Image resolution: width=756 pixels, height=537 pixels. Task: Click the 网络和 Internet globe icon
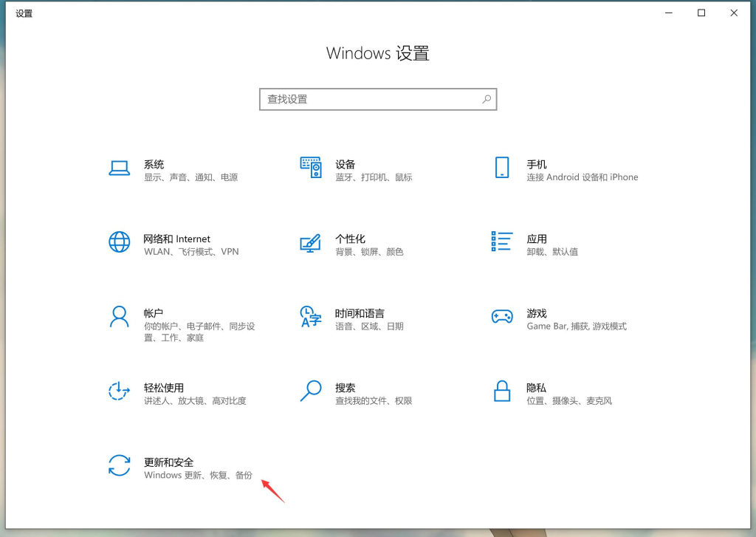click(119, 242)
